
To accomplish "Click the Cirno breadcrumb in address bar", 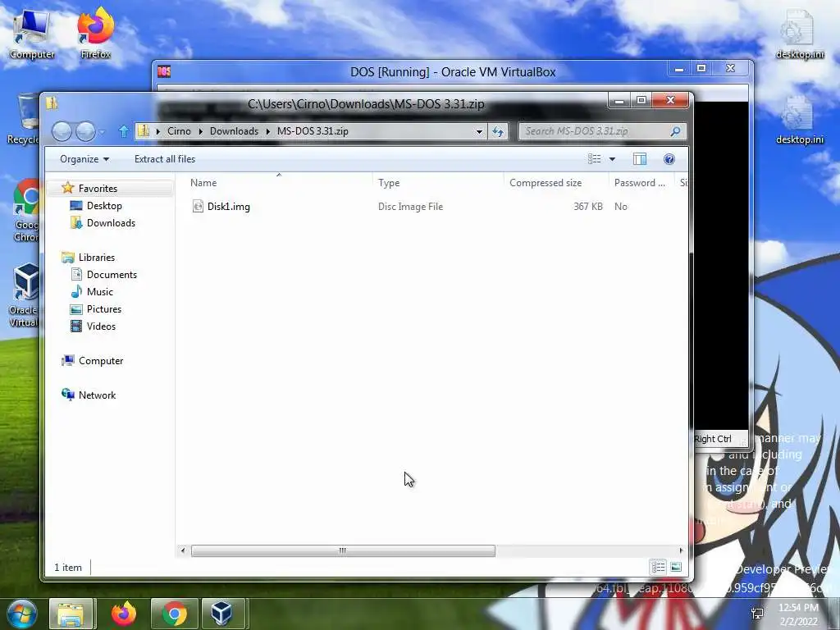I will pyautogui.click(x=179, y=131).
